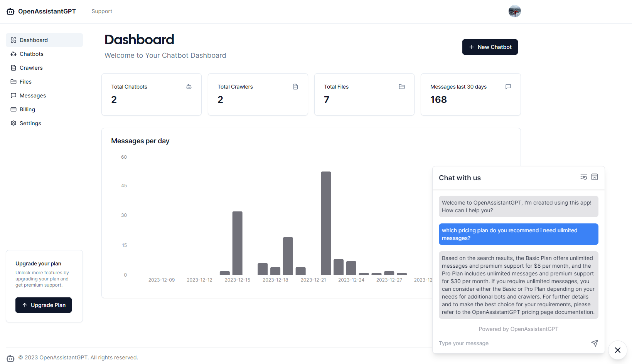Click the folder icon on Total Files card

tap(402, 87)
